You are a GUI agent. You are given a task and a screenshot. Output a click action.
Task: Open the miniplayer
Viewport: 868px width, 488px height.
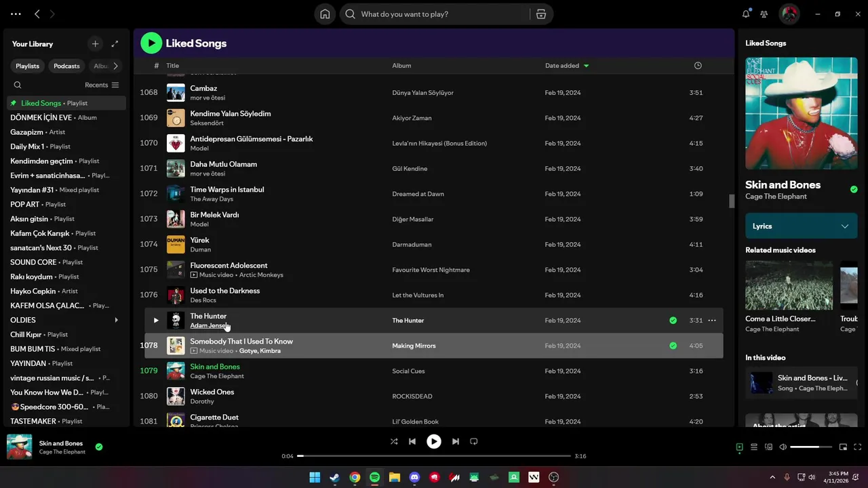[843, 447]
